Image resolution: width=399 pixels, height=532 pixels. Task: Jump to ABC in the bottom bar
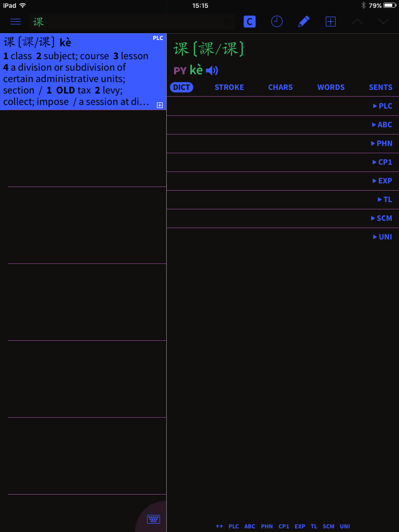pos(250,527)
